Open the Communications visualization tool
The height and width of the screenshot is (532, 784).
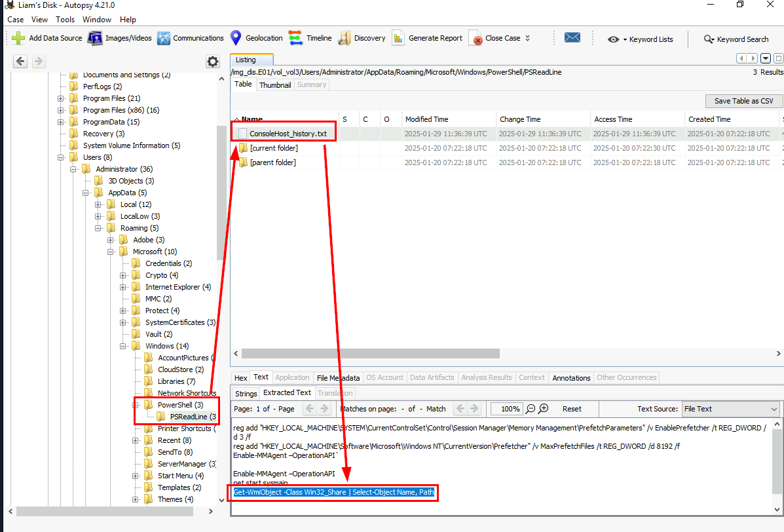click(163, 38)
